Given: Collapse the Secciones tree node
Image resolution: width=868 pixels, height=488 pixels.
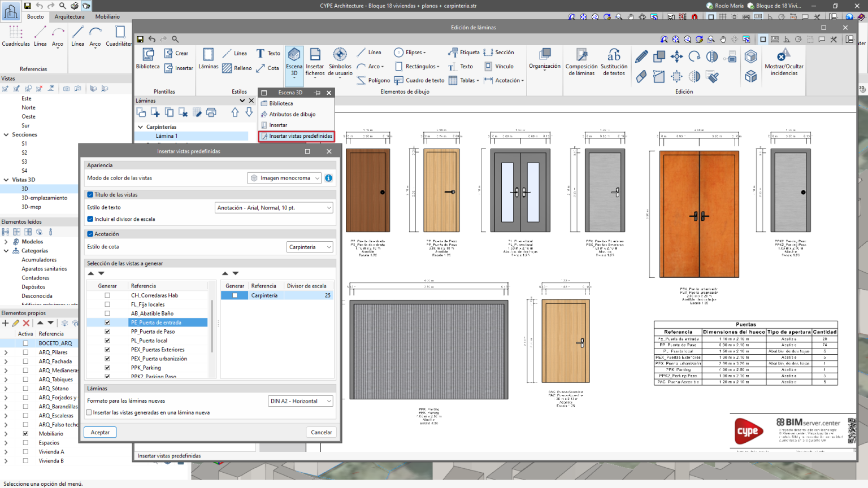Looking at the screenshot, I should 6,134.
